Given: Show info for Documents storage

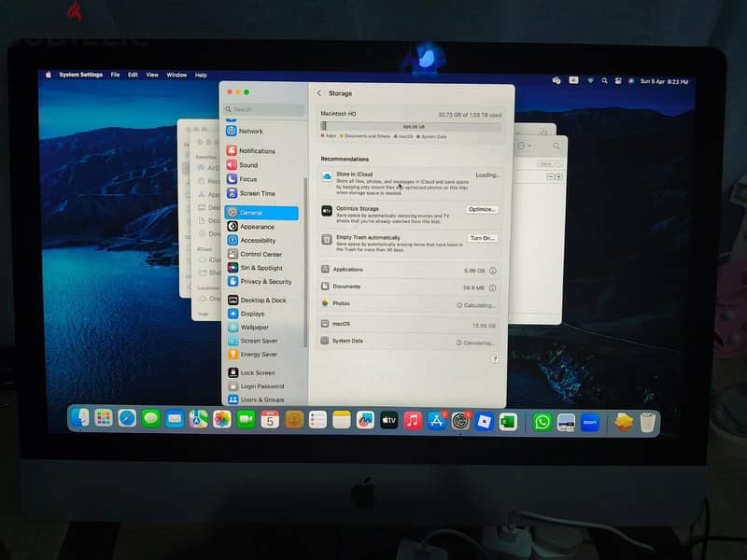Looking at the screenshot, I should pos(492,287).
